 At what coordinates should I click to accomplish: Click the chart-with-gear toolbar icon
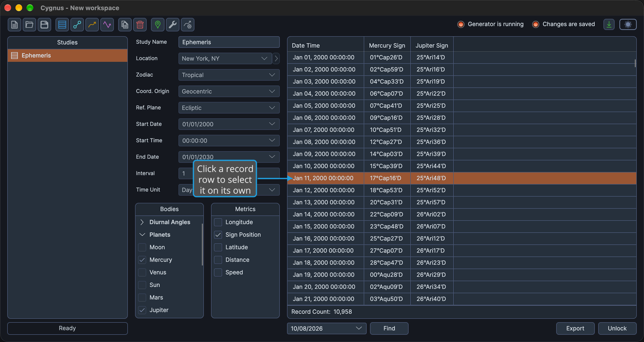[x=188, y=25]
